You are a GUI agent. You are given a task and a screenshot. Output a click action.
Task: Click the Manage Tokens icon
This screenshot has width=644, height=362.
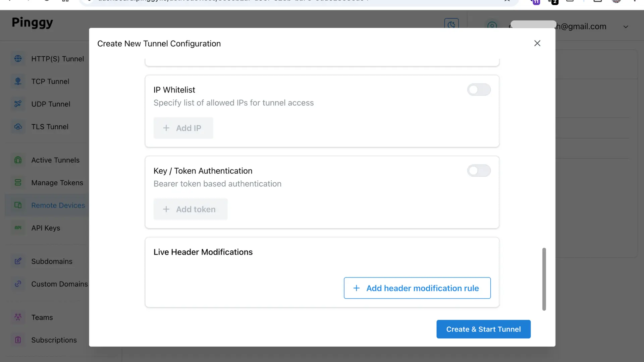(x=18, y=183)
